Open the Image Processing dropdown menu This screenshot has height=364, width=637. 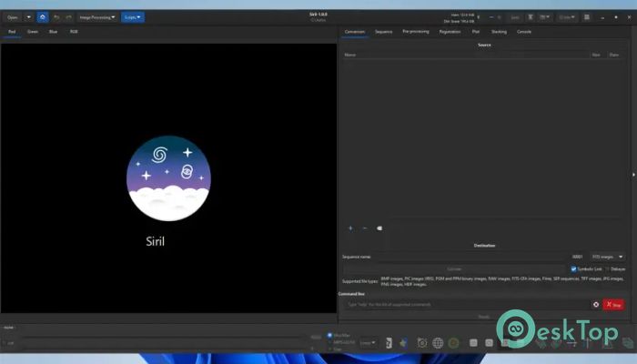97,17
